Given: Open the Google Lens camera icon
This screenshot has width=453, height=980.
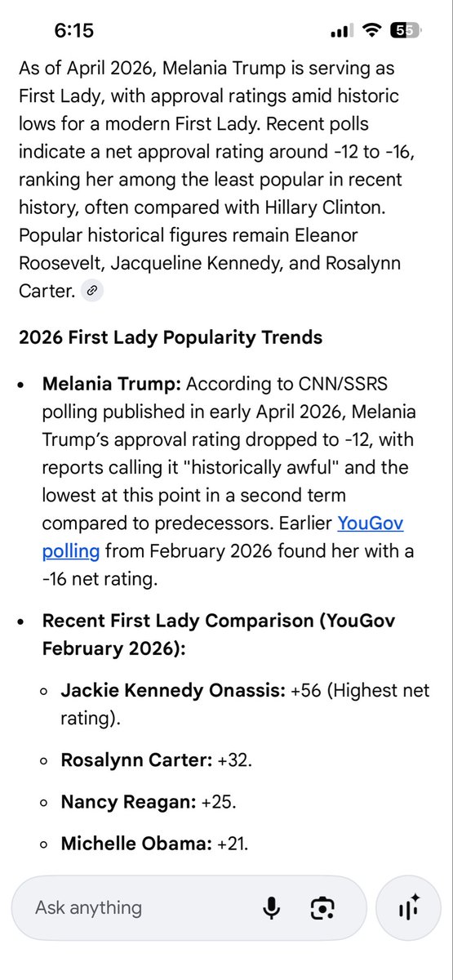Looking at the screenshot, I should coord(322,908).
